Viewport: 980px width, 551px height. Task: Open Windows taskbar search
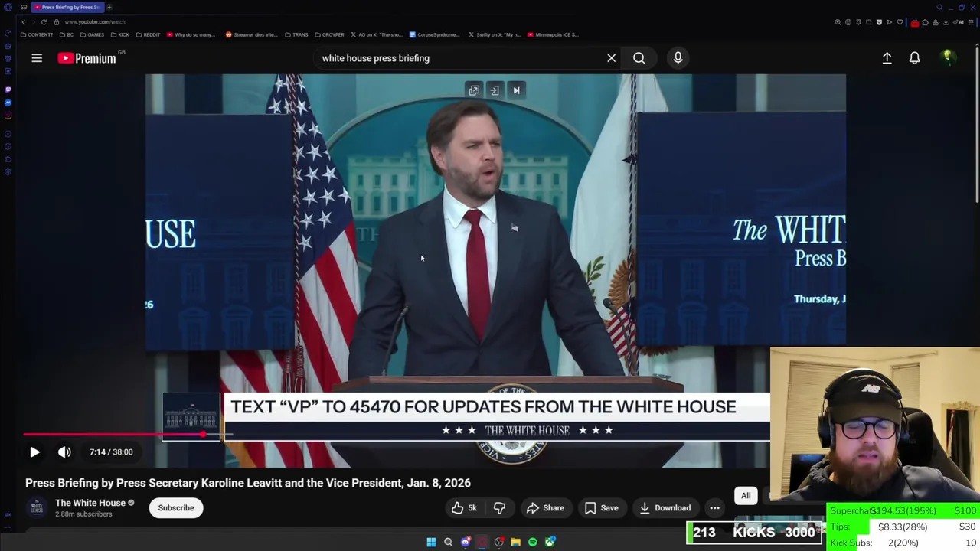click(x=448, y=542)
